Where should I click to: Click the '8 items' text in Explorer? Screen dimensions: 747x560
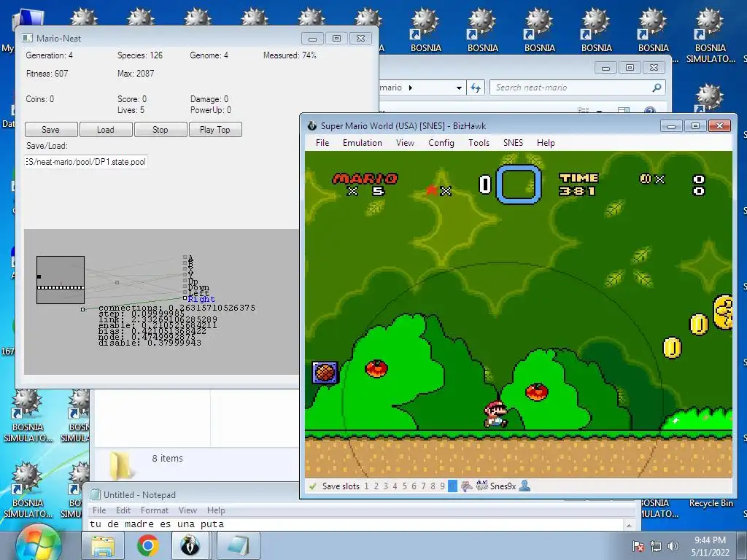click(x=167, y=458)
